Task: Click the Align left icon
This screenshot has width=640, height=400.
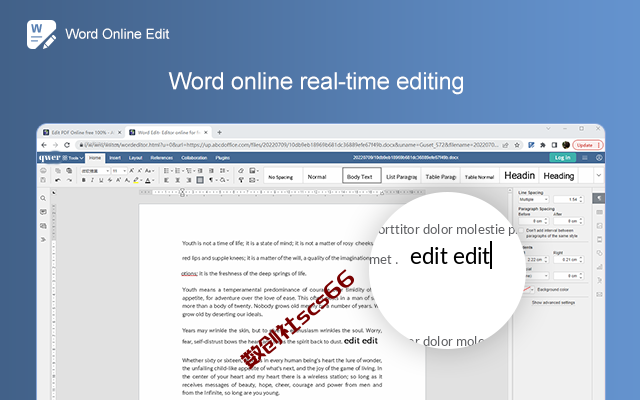Action: coord(167,180)
